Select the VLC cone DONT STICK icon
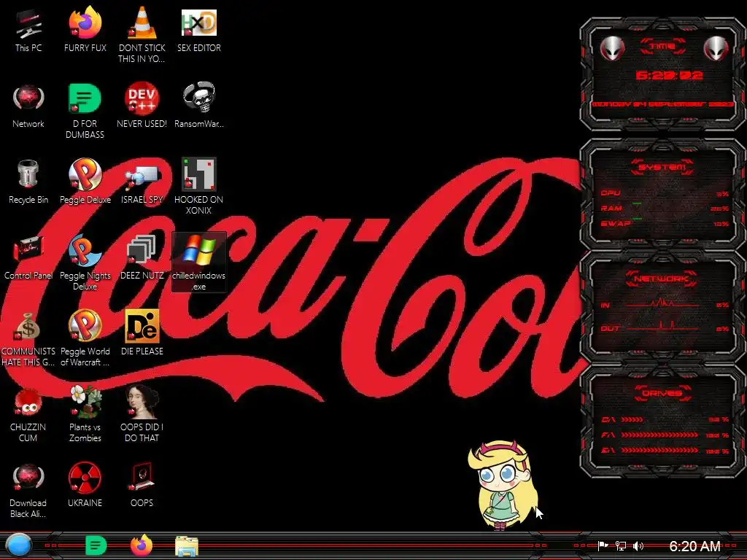 pyautogui.click(x=142, y=34)
